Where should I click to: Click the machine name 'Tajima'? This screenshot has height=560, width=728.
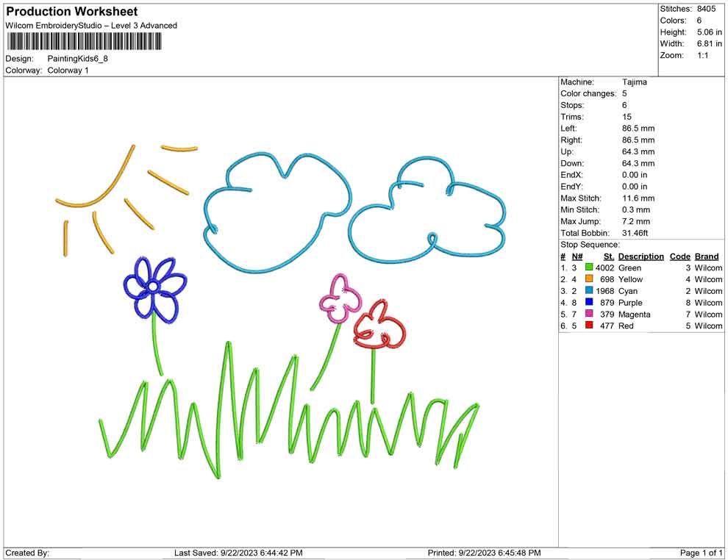[634, 82]
